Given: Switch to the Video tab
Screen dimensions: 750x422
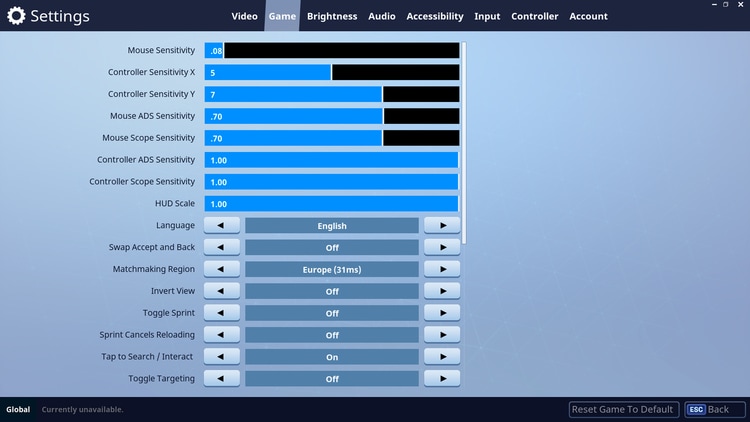Looking at the screenshot, I should tap(244, 16).
